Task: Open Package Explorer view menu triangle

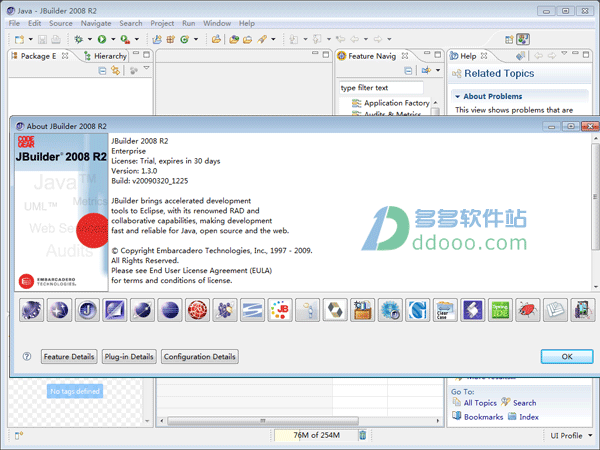Action: (x=147, y=68)
